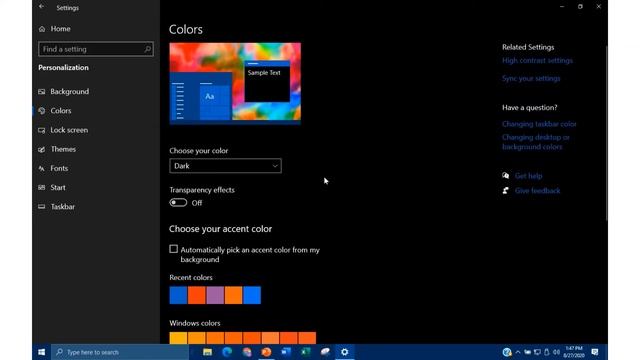The height and width of the screenshot is (360, 640).
Task: Pick the orange fourth recent color swatch
Action: coord(233,295)
